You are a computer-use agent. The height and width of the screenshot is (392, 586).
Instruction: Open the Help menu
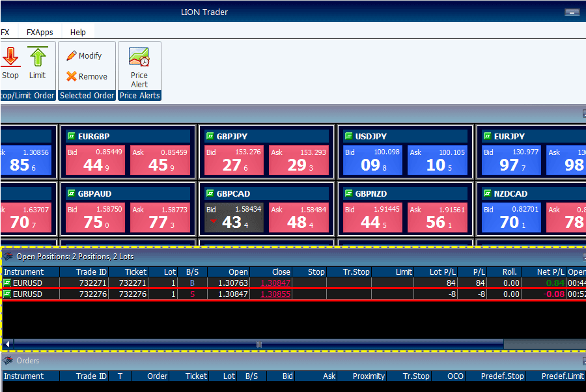pyautogui.click(x=77, y=32)
